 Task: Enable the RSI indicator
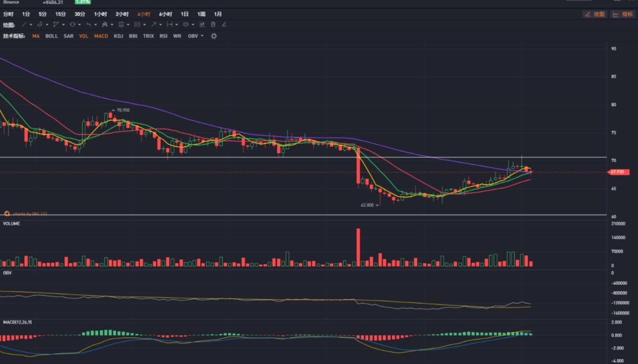[163, 36]
